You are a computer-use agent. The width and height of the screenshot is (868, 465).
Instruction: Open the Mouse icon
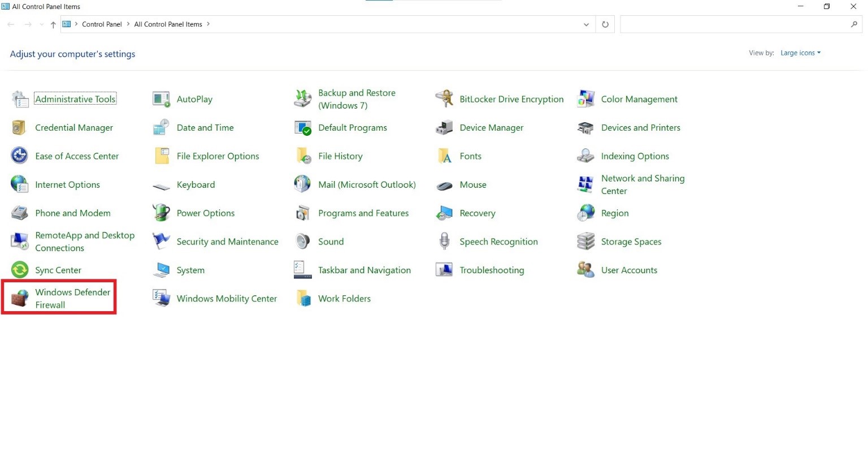pyautogui.click(x=445, y=186)
